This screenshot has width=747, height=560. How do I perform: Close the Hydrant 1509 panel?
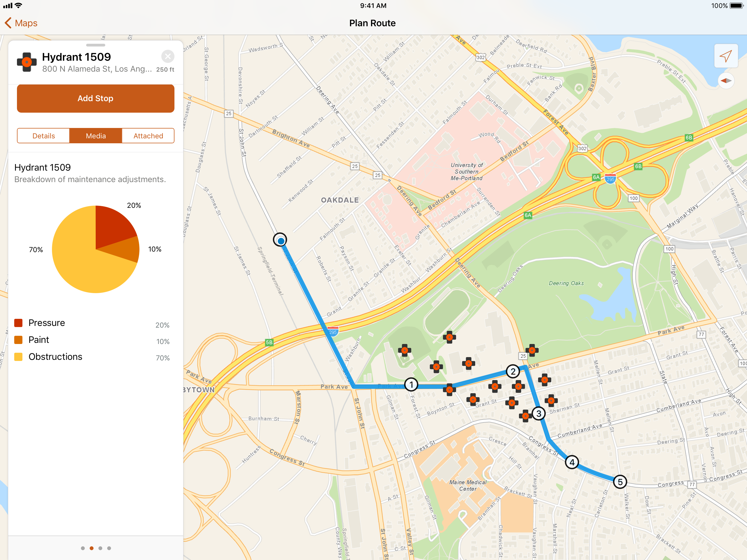pos(168,56)
